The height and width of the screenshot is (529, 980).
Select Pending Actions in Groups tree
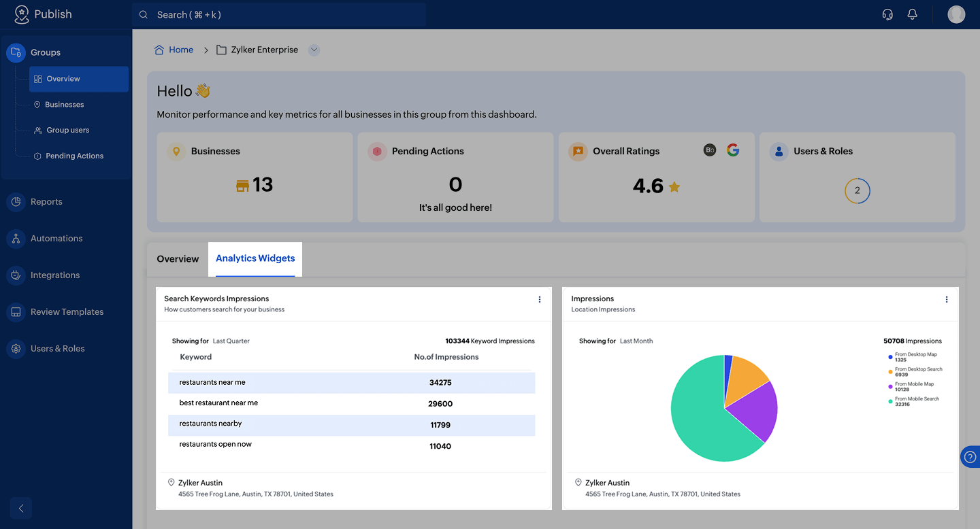click(x=74, y=156)
